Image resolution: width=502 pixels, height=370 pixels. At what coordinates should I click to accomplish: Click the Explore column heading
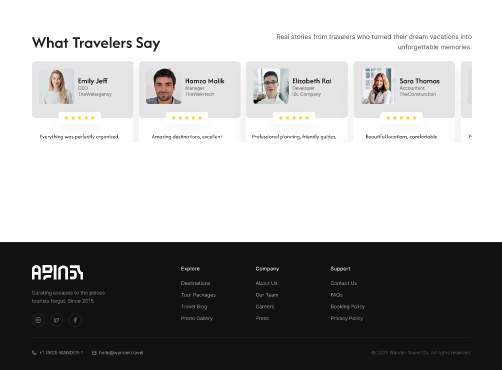point(190,269)
